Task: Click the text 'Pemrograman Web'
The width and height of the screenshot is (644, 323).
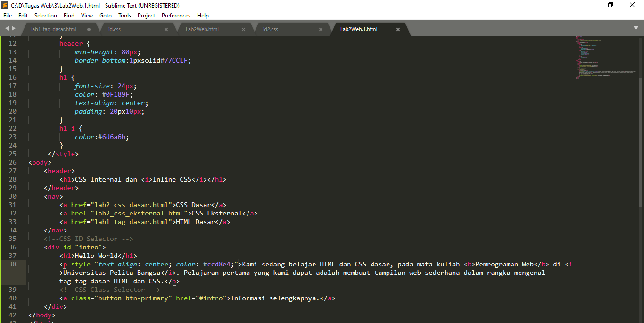Action: [504, 264]
